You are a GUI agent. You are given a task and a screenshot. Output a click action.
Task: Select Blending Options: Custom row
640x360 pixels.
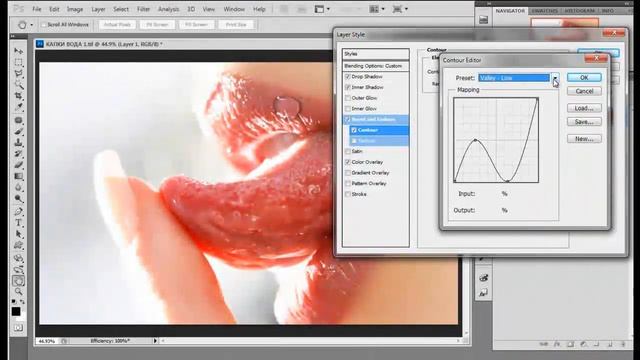click(376, 66)
